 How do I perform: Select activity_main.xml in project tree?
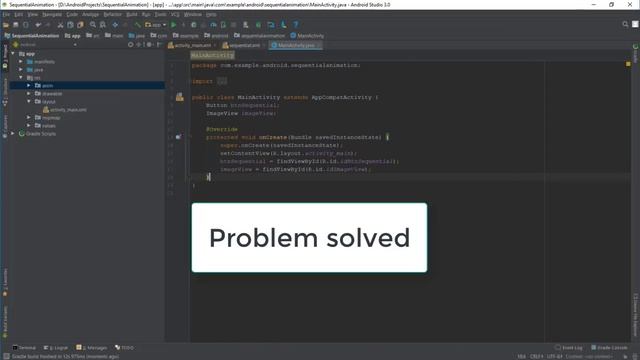click(64, 109)
